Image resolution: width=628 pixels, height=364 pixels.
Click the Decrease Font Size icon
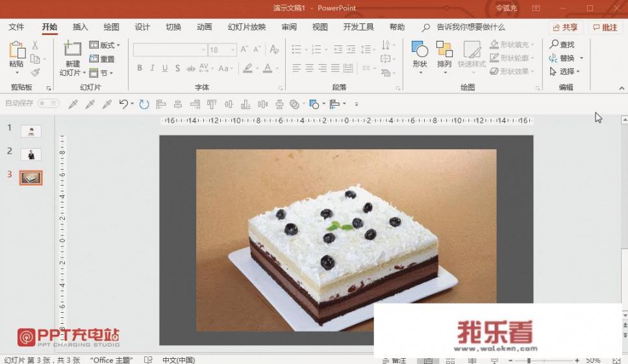(257, 49)
